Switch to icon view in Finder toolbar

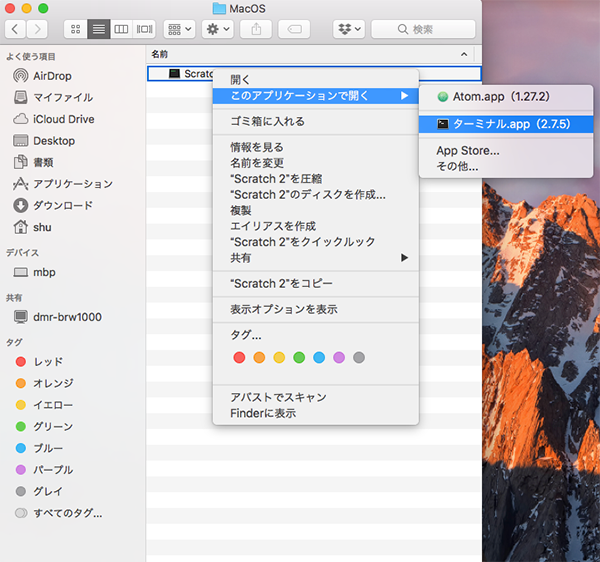tap(75, 29)
